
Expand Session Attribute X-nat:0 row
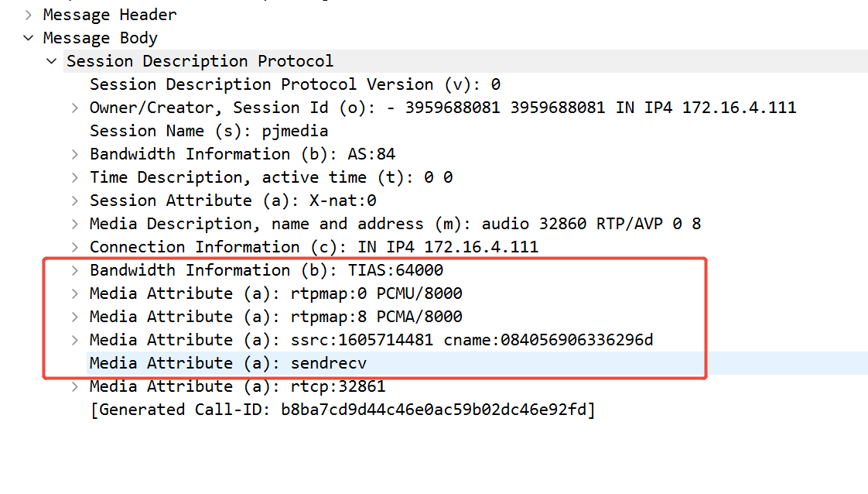(x=75, y=201)
